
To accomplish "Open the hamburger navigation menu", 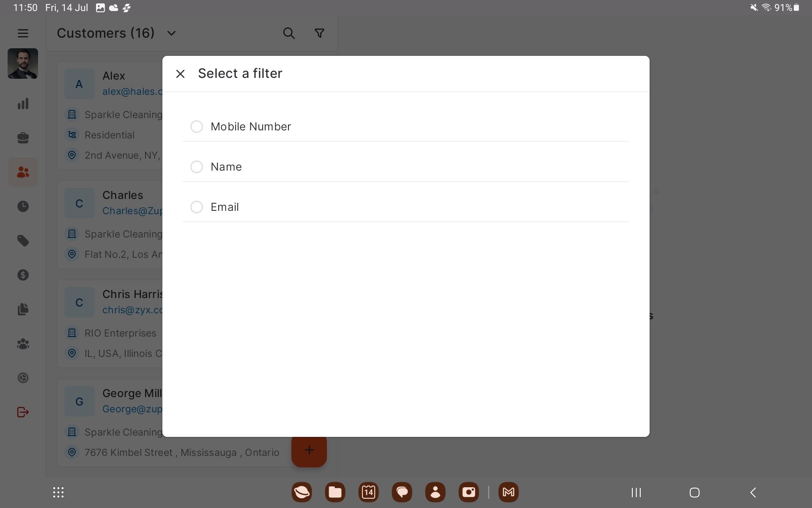I will coord(23,33).
